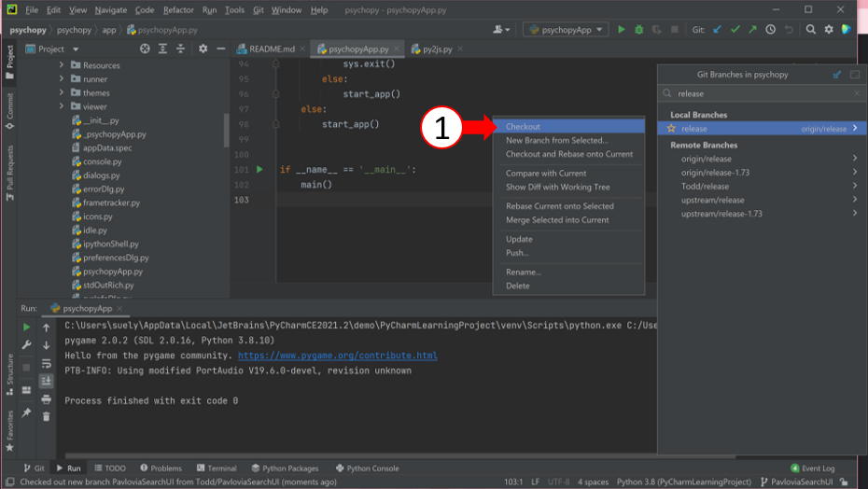This screenshot has height=489, width=868.
Task: Click the print icon in Run panel
Action: click(47, 398)
